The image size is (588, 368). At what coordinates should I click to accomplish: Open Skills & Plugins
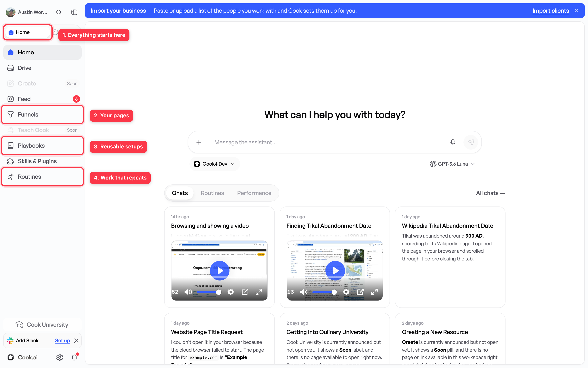coord(42,161)
